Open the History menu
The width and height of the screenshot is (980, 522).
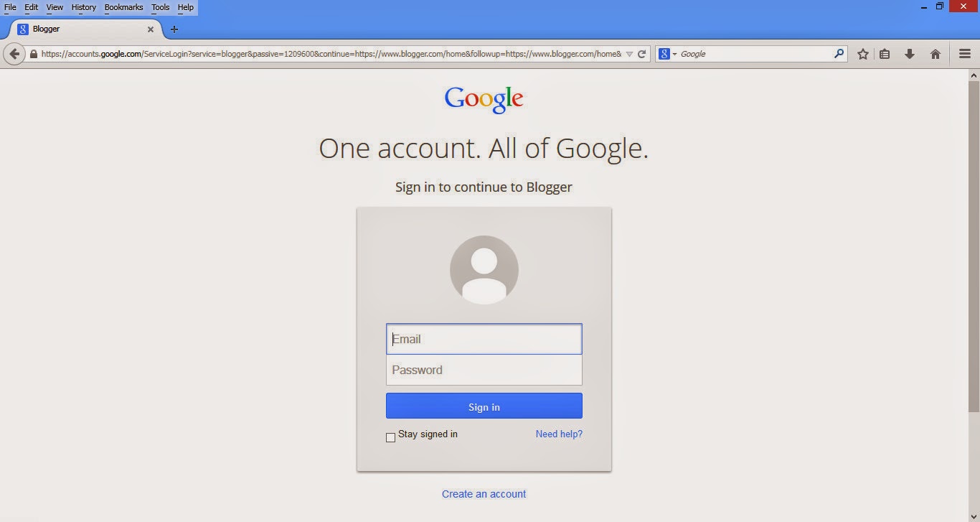click(x=84, y=7)
